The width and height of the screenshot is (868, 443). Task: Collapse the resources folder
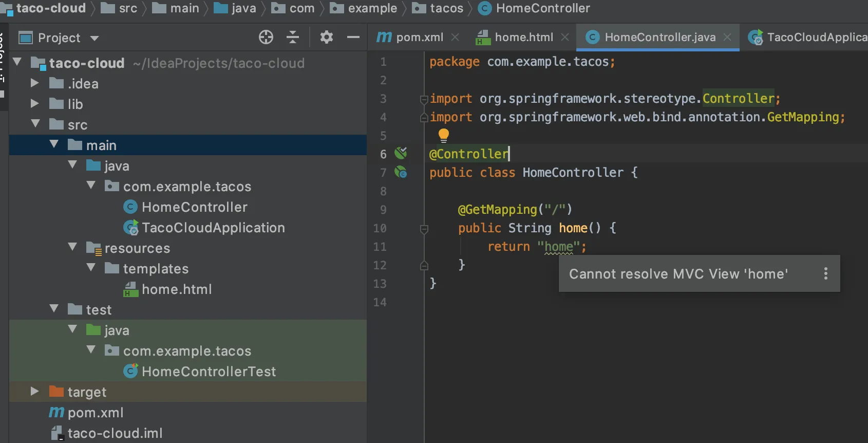(x=72, y=248)
